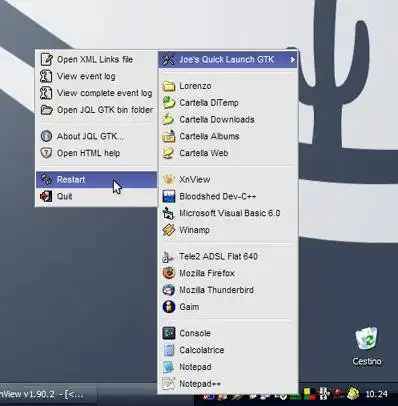Expand the Joe's Quick Launch GTK submenu arrow

tap(292, 60)
